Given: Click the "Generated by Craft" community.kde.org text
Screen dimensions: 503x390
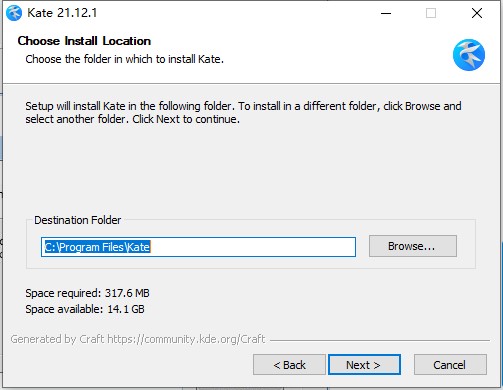Looking at the screenshot, I should (138, 339).
